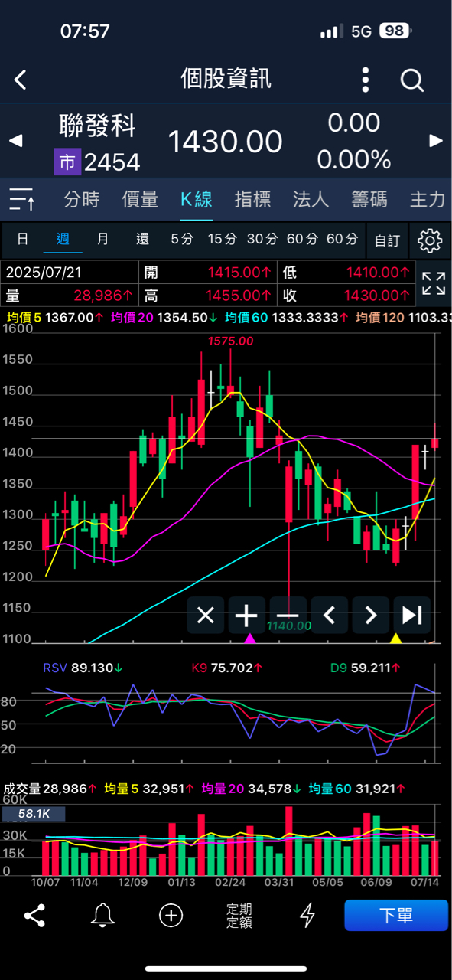Open the stock search magnifier
This screenshot has width=452, height=980.
click(411, 80)
